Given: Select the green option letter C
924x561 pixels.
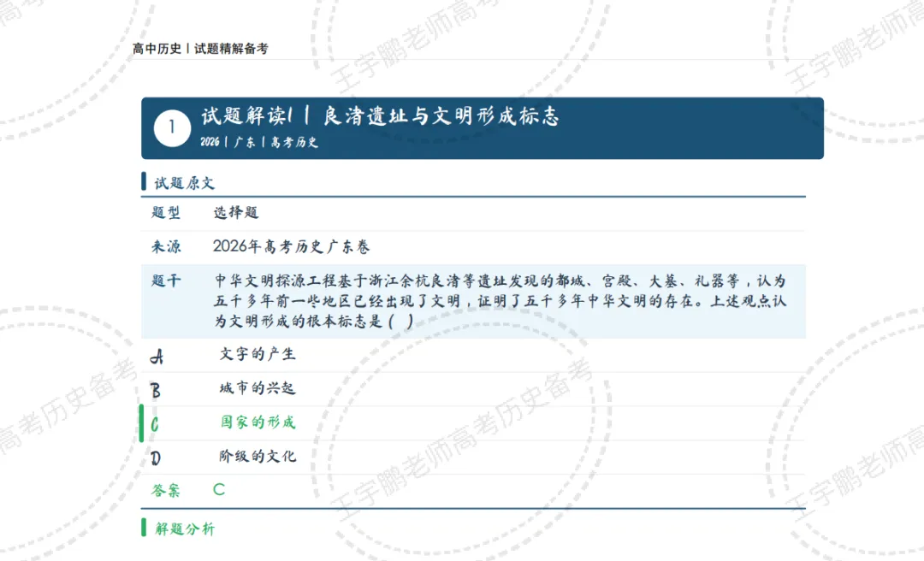Looking at the screenshot, I should 155,424.
